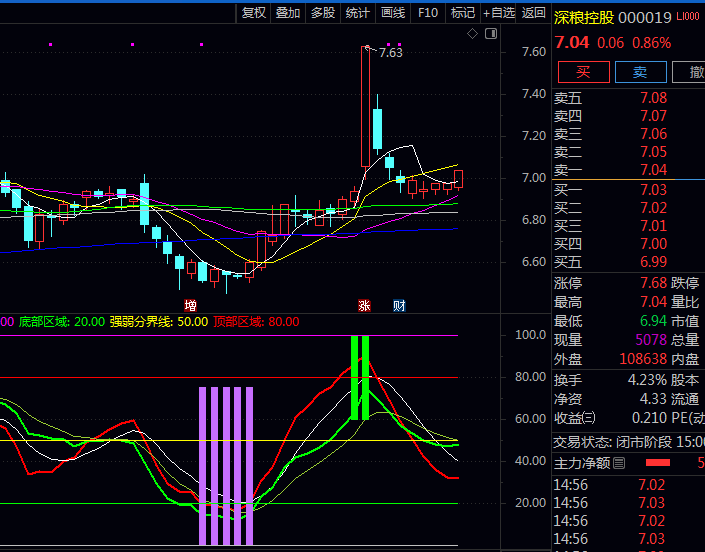Click the 撤 cancel order button
The width and height of the screenshot is (705, 552).
pos(692,72)
